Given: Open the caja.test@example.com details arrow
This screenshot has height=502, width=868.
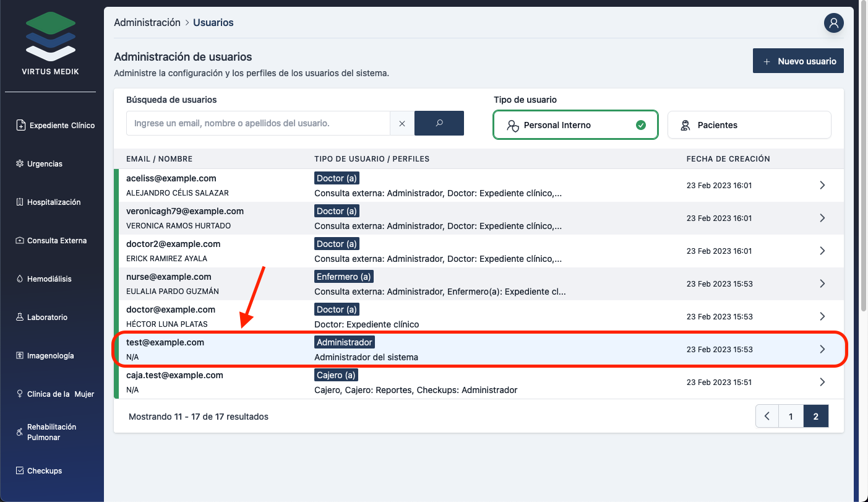Looking at the screenshot, I should (x=822, y=382).
